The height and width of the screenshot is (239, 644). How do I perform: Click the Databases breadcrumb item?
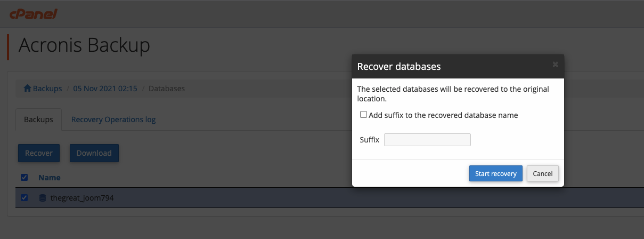(x=167, y=89)
